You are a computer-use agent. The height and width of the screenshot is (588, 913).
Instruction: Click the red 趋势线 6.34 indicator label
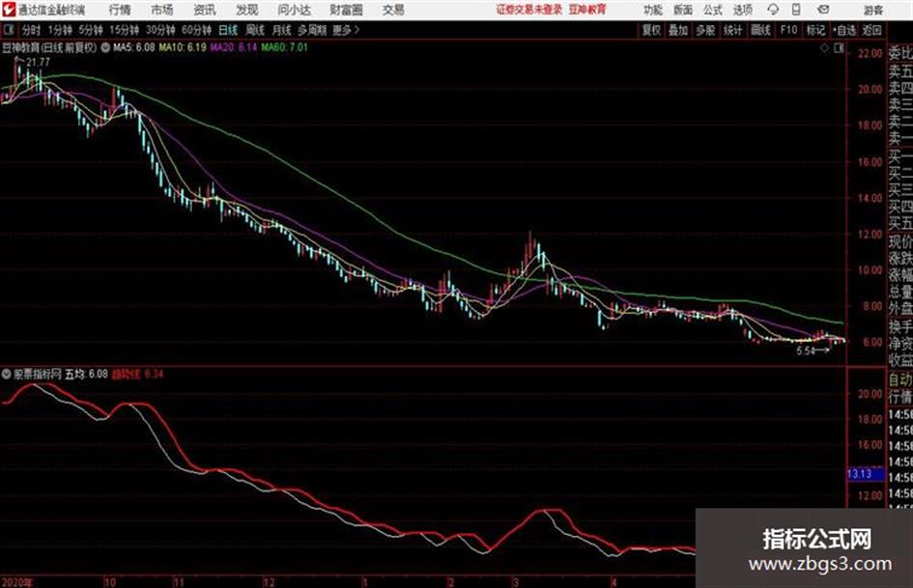coord(137,374)
